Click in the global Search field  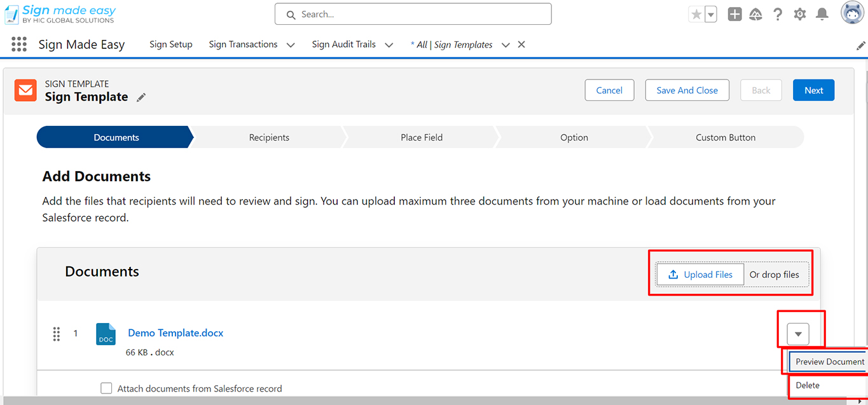coord(413,14)
